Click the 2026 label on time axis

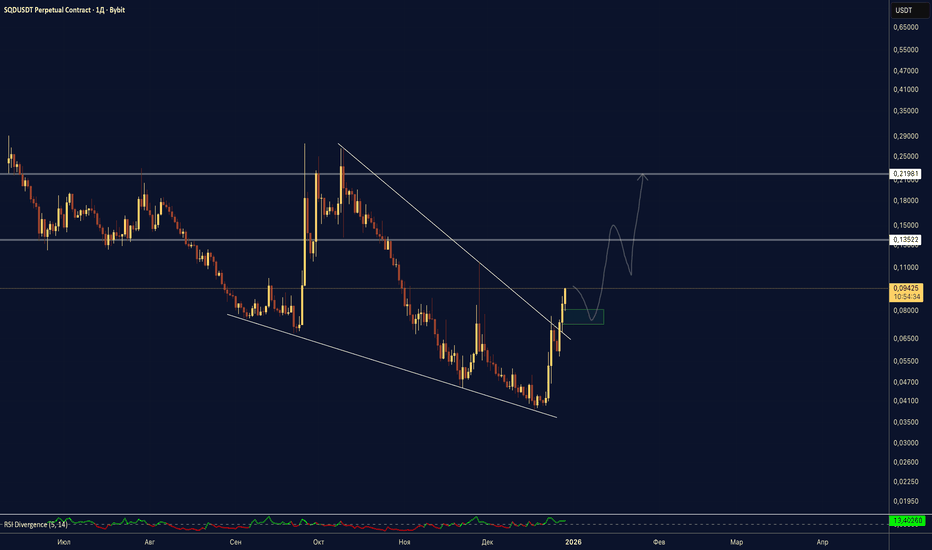(x=573, y=542)
